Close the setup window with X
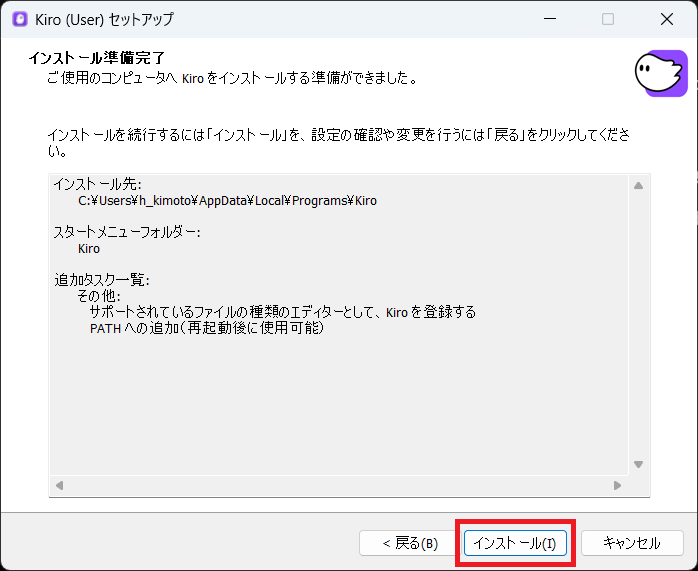This screenshot has height=571, width=698. [666, 19]
